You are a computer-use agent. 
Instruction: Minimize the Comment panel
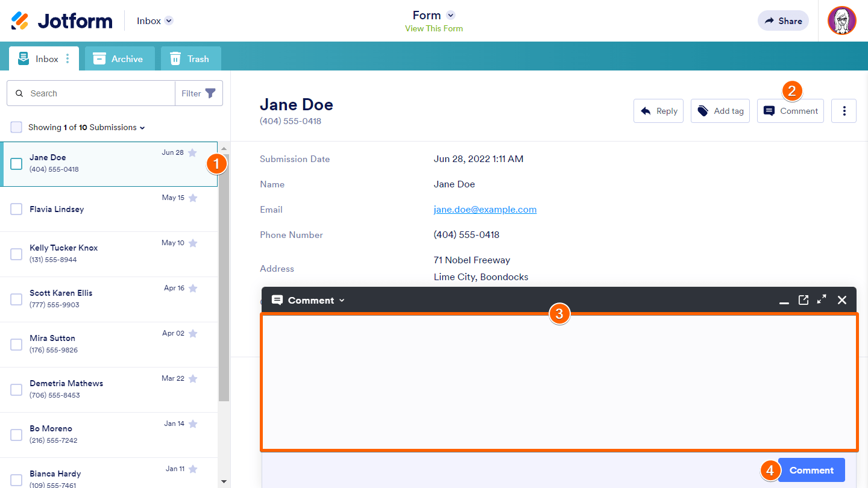pos(784,301)
